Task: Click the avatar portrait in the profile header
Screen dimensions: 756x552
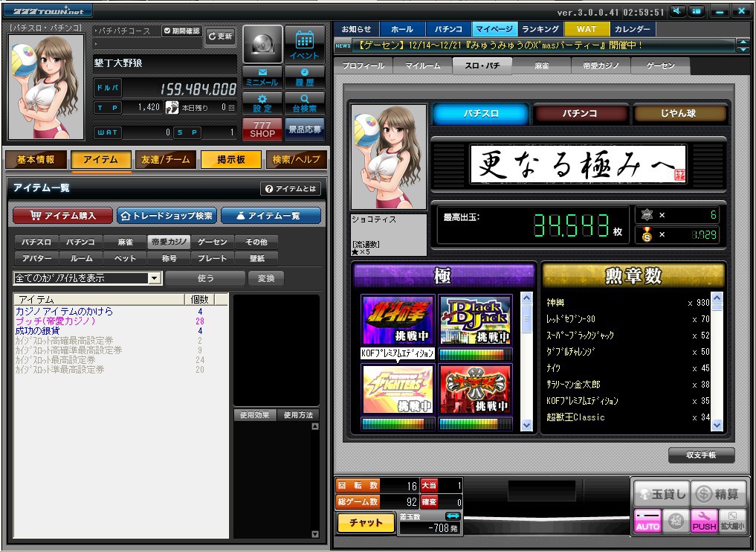Action: pyautogui.click(x=46, y=86)
